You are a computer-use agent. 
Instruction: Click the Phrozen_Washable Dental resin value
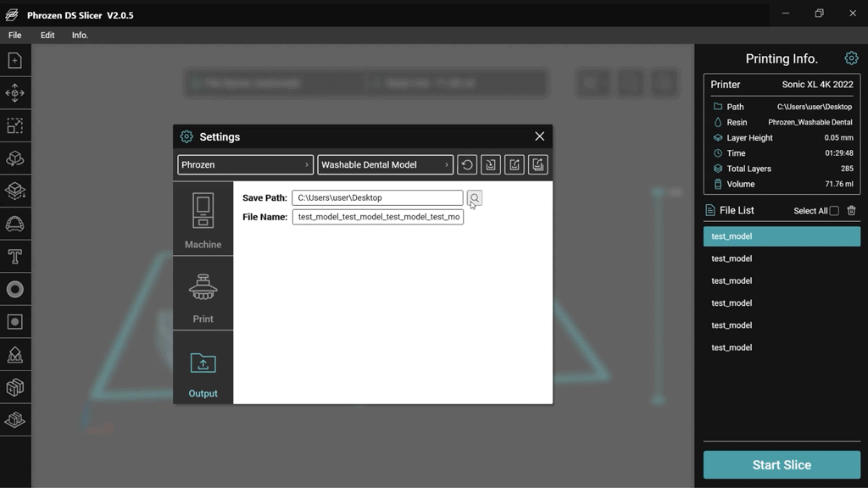click(810, 122)
